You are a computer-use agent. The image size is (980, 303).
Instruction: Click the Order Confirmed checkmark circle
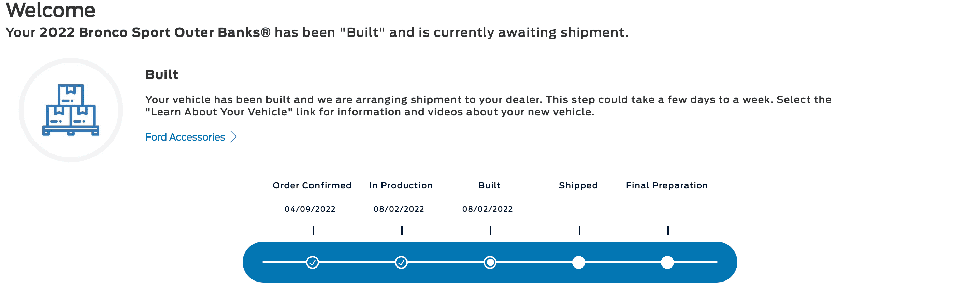[312, 262]
